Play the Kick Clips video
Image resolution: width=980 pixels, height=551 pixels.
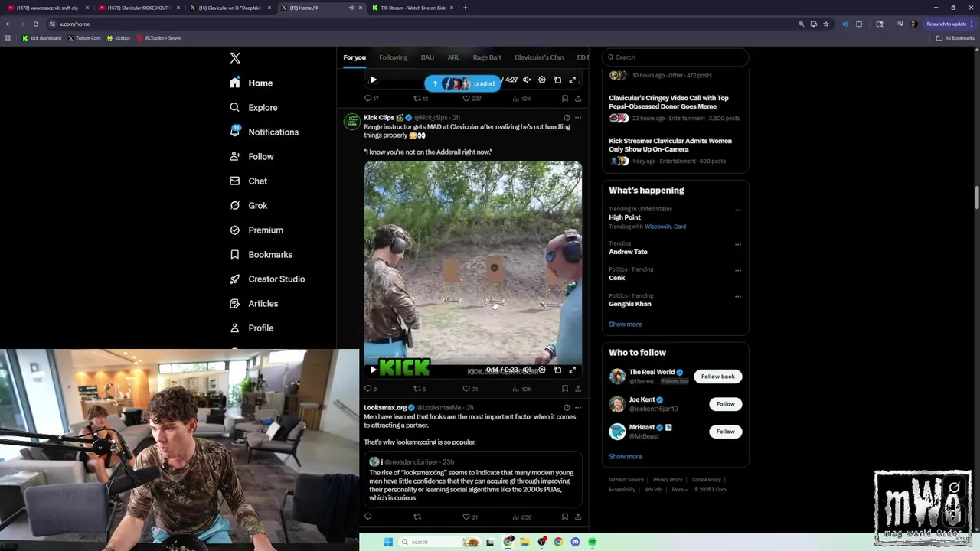373,370
